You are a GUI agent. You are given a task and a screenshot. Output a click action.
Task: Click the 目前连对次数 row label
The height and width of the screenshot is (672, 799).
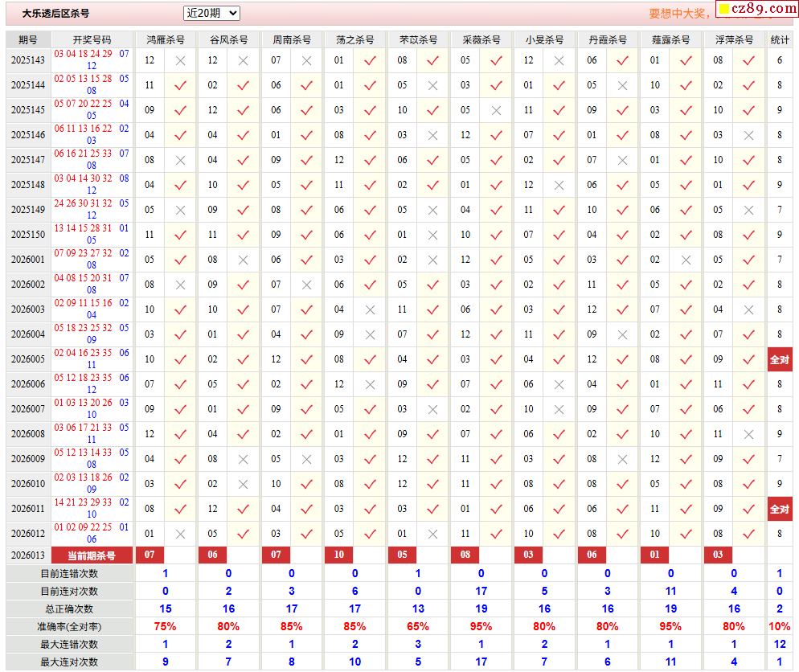click(69, 592)
